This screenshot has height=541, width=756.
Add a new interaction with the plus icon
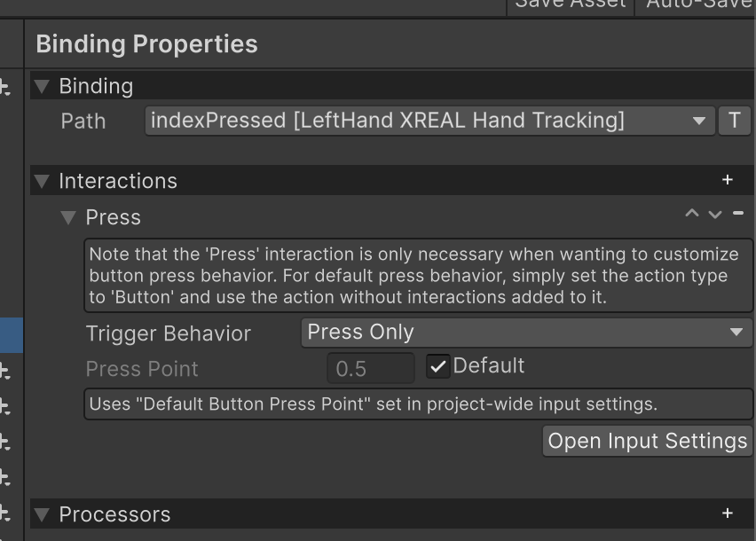tap(728, 180)
